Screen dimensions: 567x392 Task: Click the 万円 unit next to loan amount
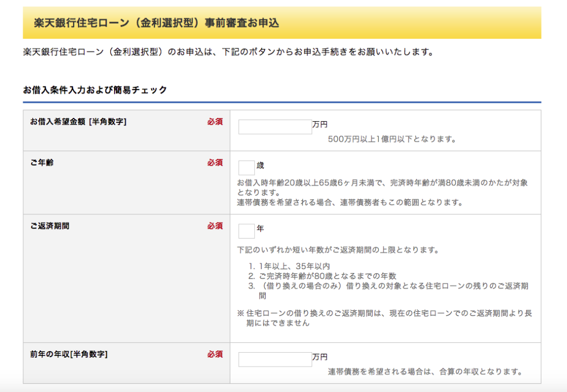(x=319, y=125)
